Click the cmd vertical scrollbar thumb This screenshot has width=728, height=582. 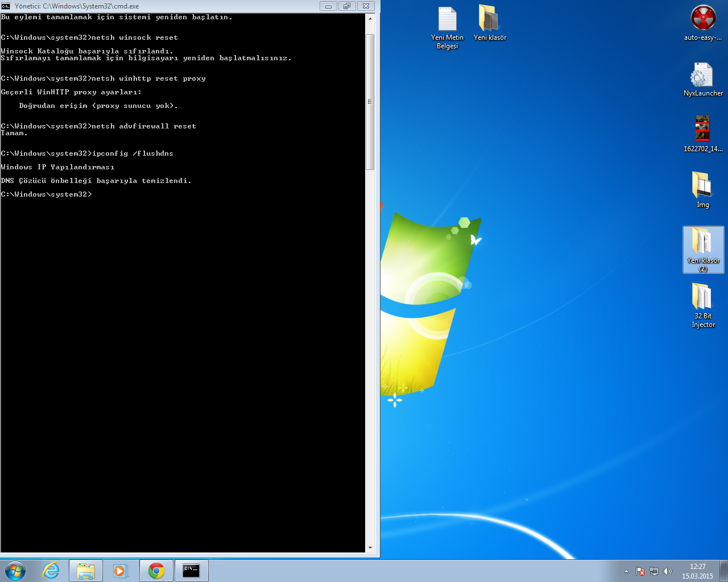(x=370, y=102)
